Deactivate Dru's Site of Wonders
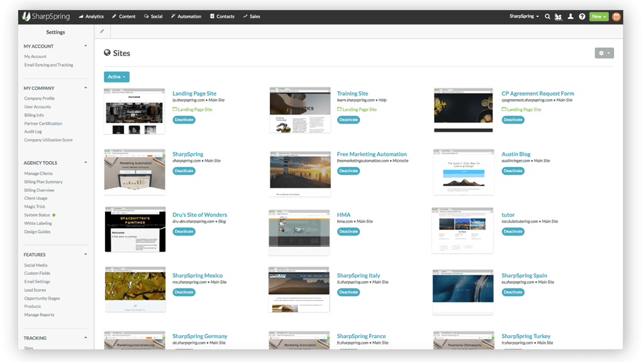644x362 pixels. click(184, 231)
